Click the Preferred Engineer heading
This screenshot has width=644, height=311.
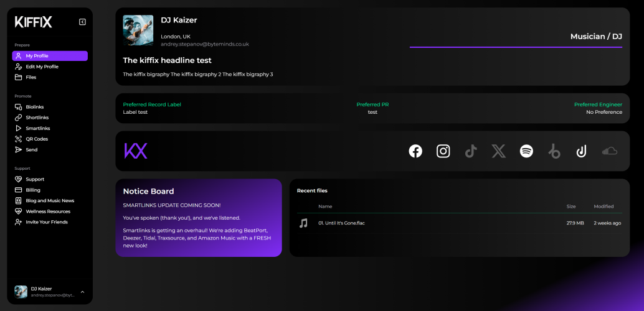coord(598,104)
